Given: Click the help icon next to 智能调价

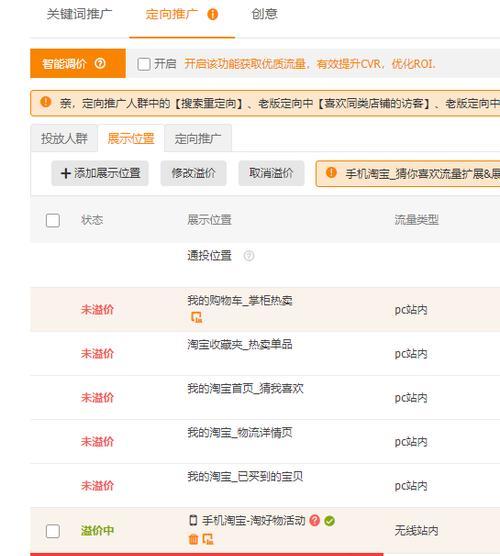Looking at the screenshot, I should [x=100, y=63].
